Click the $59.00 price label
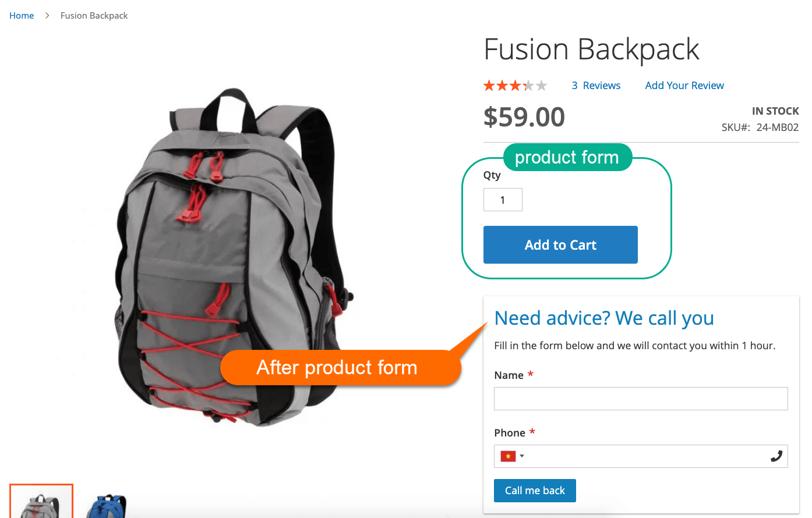Screen dimensions: 812x518 click(524, 117)
